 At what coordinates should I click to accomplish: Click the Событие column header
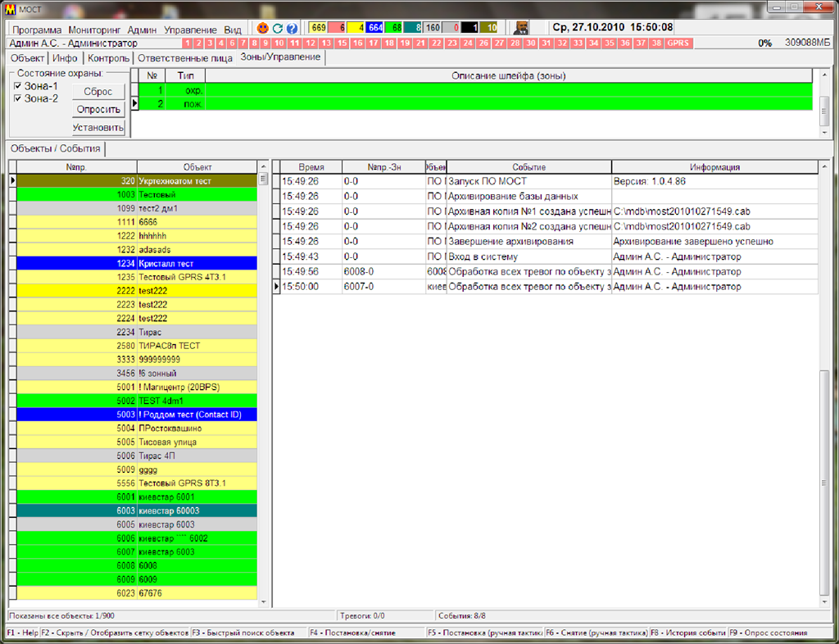[x=529, y=167]
